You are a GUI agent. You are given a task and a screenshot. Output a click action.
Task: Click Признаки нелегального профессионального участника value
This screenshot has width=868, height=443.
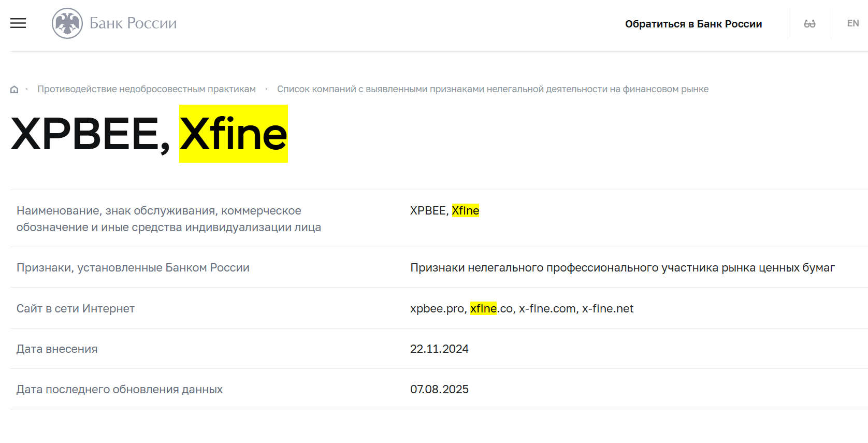623,267
